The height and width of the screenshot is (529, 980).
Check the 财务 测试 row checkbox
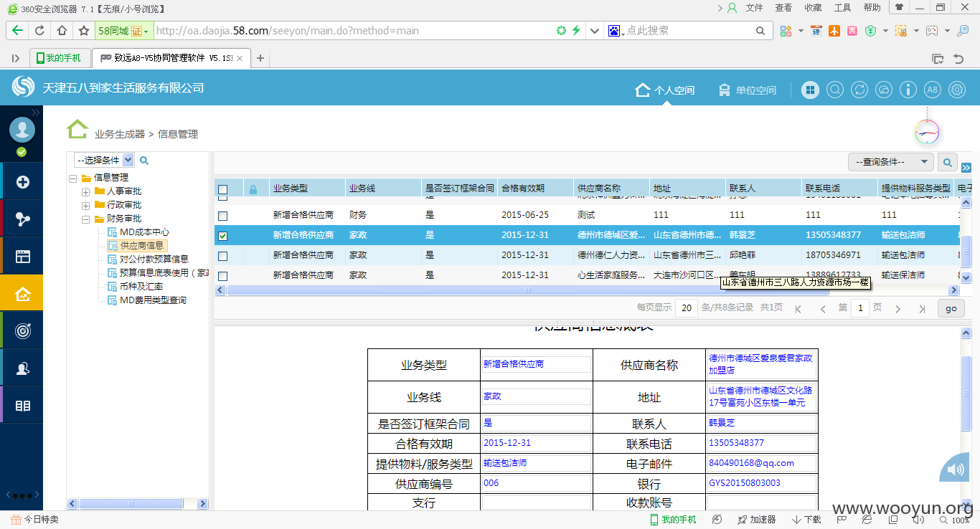pos(222,215)
